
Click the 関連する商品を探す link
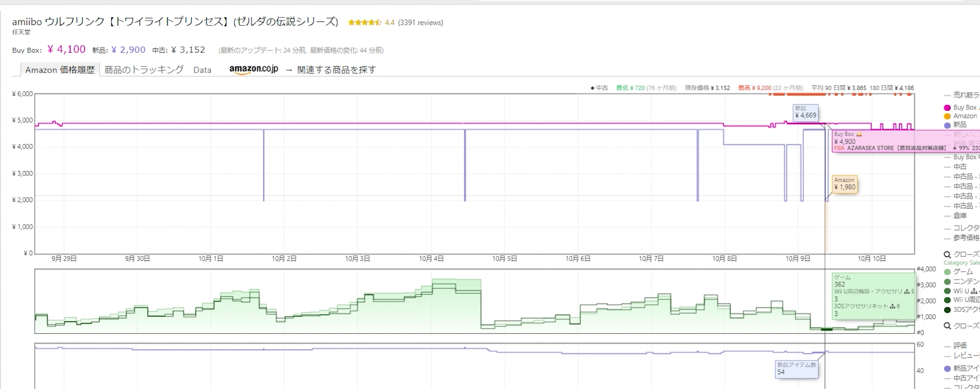[x=336, y=70]
